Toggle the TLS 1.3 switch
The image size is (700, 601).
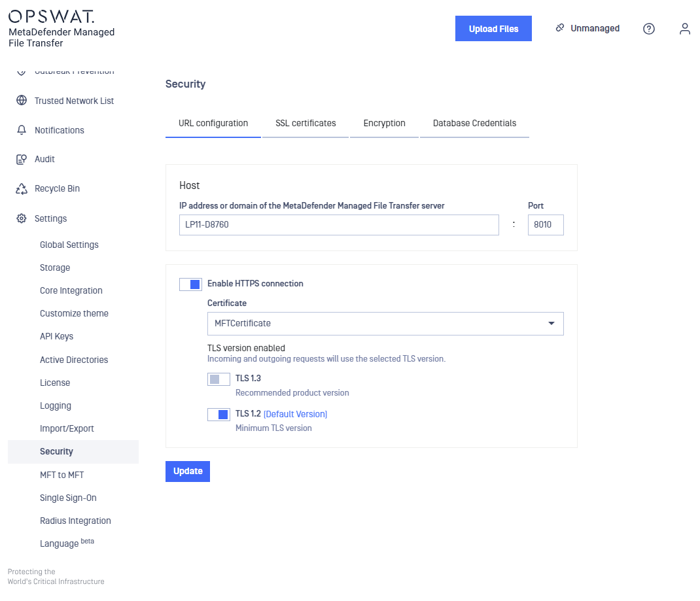click(x=219, y=379)
